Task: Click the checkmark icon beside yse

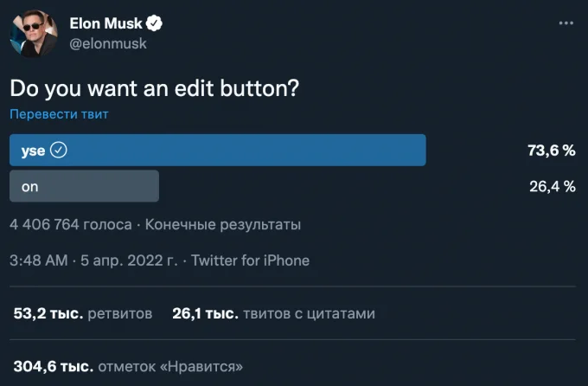Action: coord(59,151)
